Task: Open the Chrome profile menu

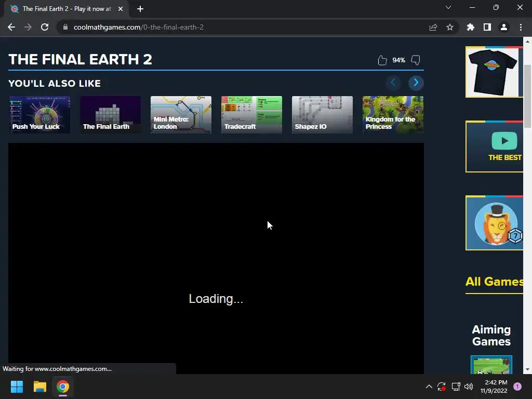Action: click(504, 27)
